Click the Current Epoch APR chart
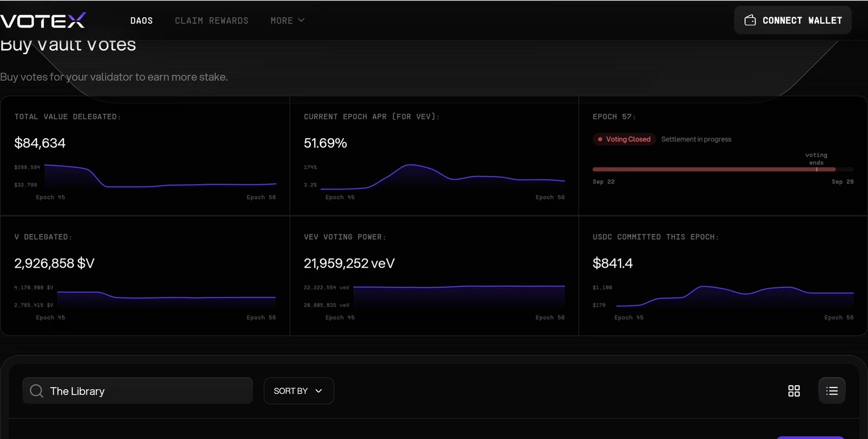The width and height of the screenshot is (868, 439). pos(443,177)
